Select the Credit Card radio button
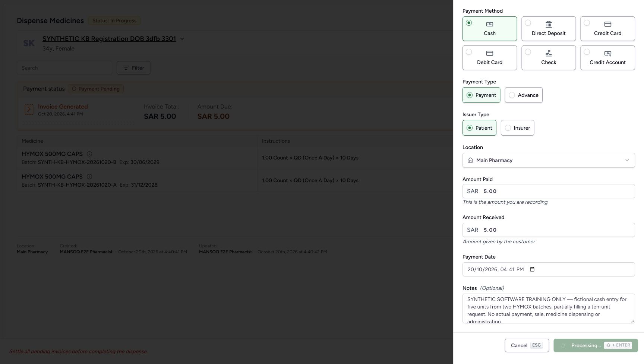644x364 pixels. click(x=587, y=23)
